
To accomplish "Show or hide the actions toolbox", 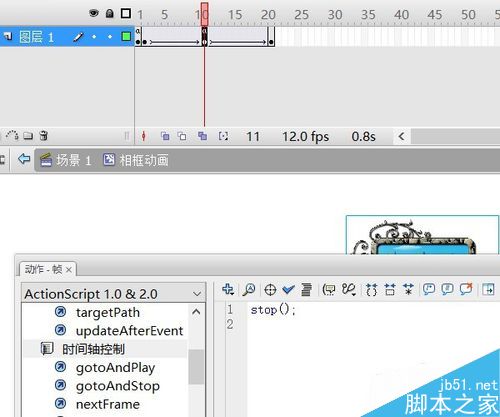I will tap(489, 289).
